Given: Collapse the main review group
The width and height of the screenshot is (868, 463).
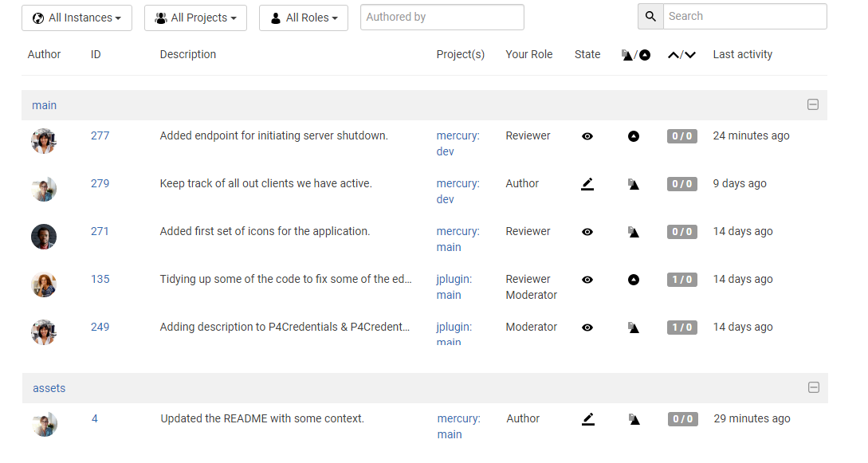Looking at the screenshot, I should pyautogui.click(x=813, y=104).
